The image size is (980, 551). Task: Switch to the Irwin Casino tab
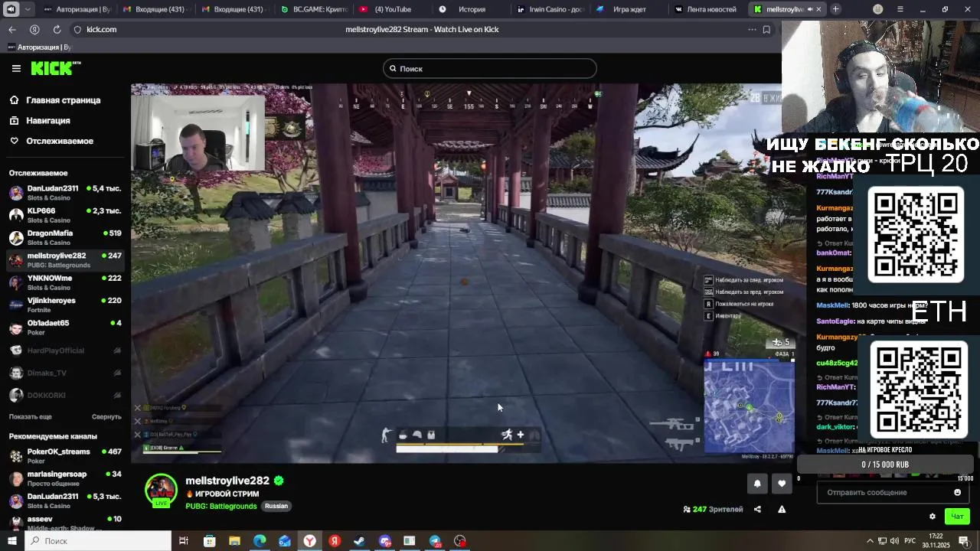click(549, 9)
